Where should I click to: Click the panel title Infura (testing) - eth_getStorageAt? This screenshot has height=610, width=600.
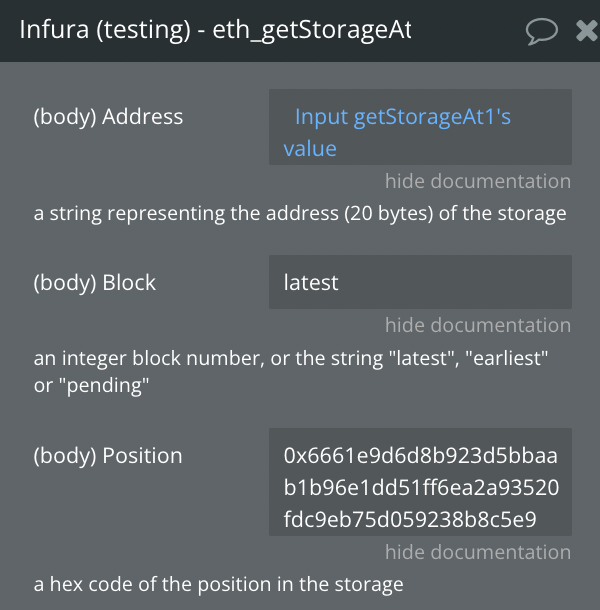click(215, 31)
